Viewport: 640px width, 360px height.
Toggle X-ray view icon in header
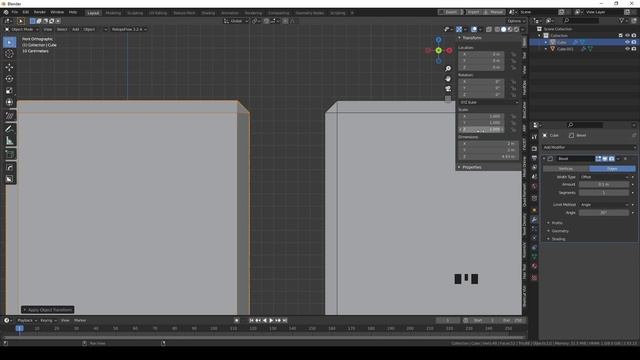coord(489,29)
